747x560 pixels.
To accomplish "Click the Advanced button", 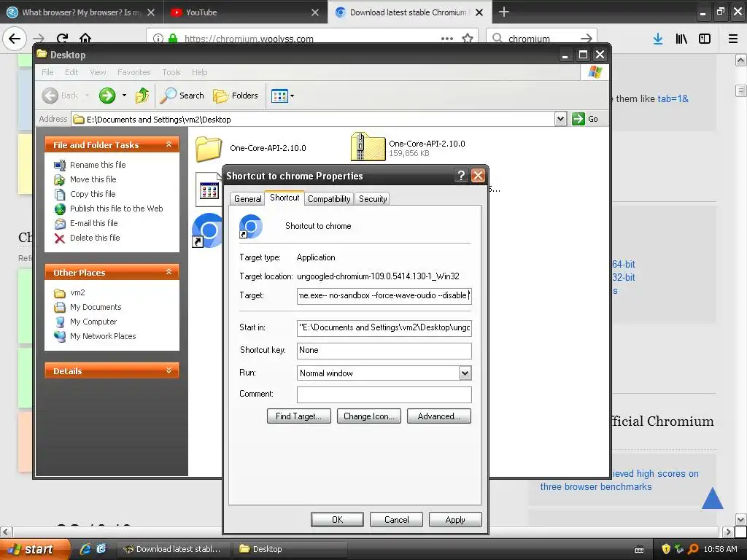I will (x=438, y=416).
